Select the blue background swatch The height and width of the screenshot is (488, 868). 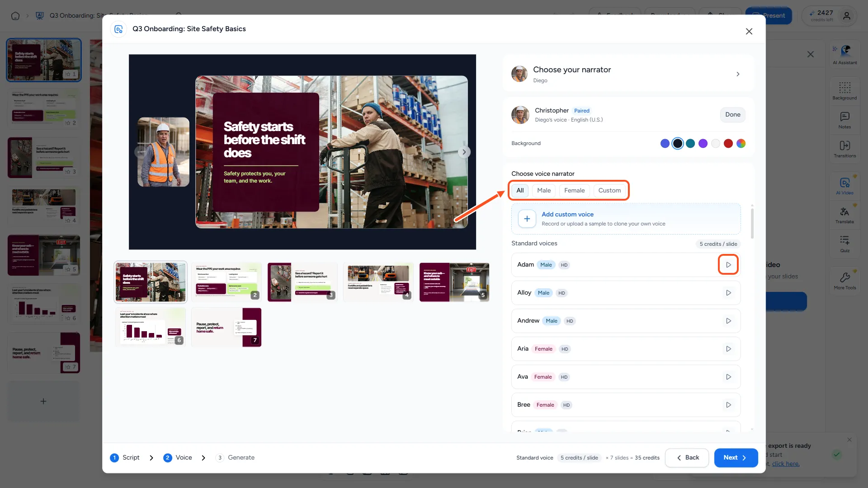point(665,144)
